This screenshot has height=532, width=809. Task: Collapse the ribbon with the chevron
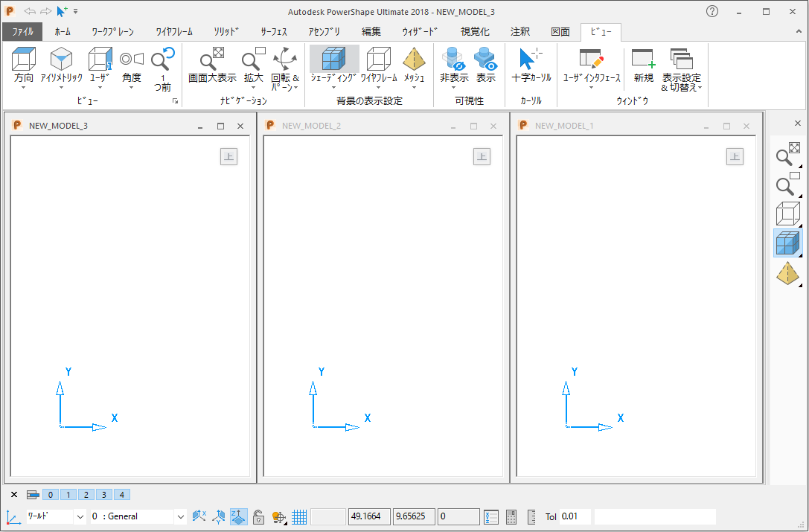tap(799, 31)
